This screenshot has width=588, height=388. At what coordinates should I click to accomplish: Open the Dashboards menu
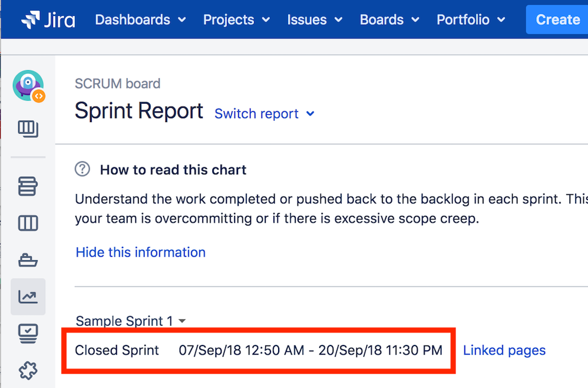tap(140, 19)
